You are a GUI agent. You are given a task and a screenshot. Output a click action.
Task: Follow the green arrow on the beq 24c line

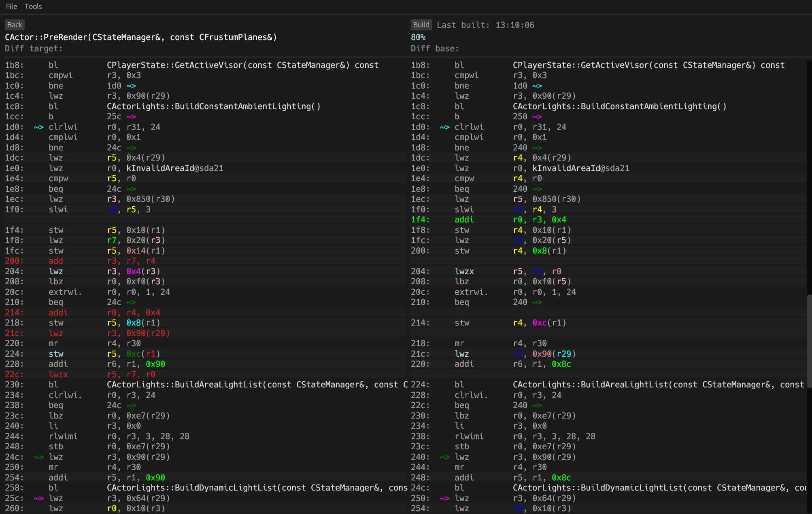pyautogui.click(x=131, y=189)
